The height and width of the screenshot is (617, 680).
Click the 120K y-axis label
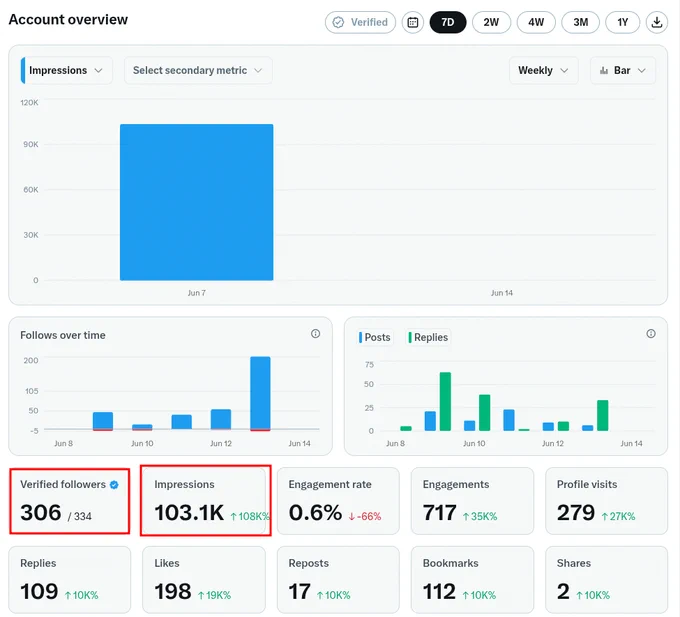pyautogui.click(x=29, y=103)
